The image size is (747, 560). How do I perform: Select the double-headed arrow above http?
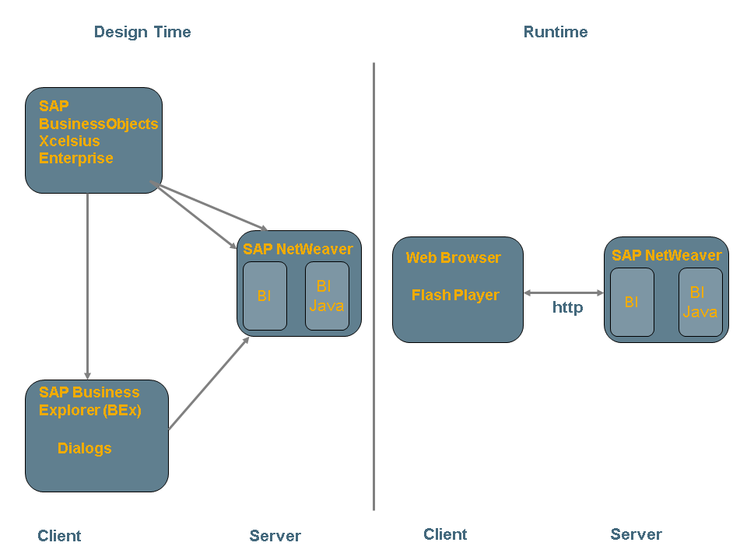coord(563,292)
